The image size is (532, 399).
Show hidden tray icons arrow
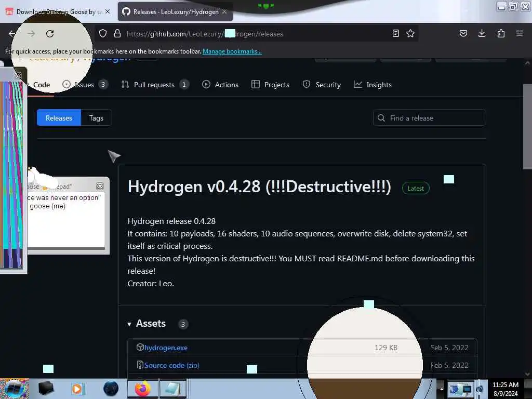[x=441, y=389]
